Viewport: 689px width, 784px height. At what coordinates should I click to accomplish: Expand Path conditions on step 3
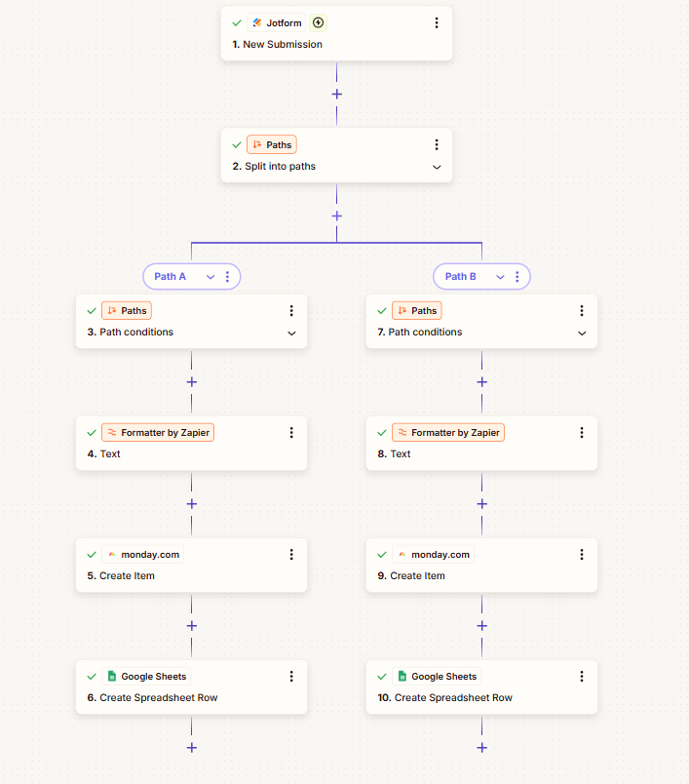[x=290, y=333]
